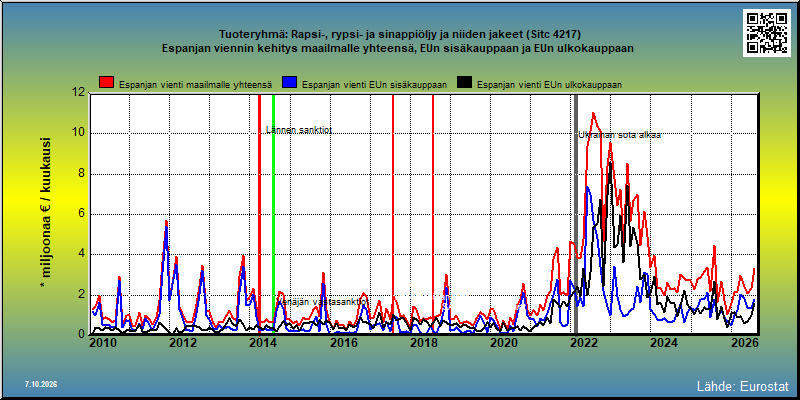Click the x-axis year 2010
The height and width of the screenshot is (400, 800).
pyautogui.click(x=103, y=343)
